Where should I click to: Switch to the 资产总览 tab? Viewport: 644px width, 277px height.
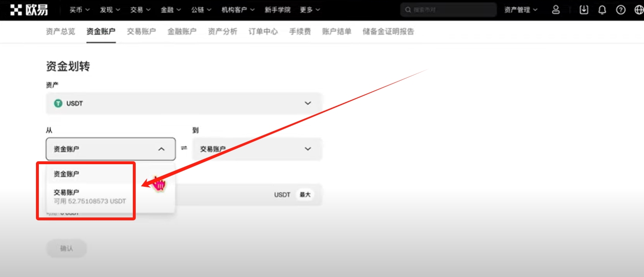60,32
